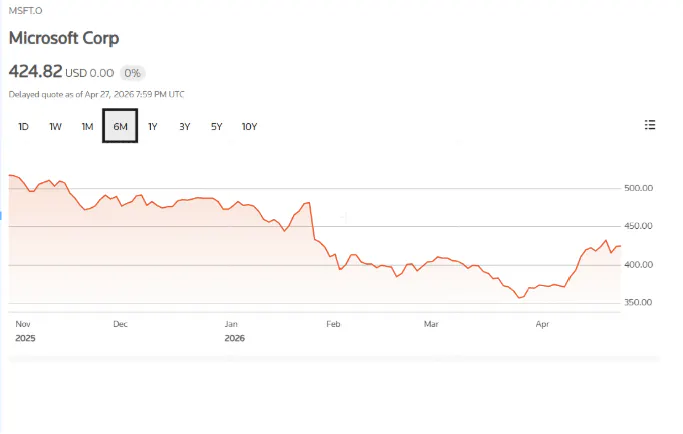
Task: Click the 2026 year axis label
Action: (x=234, y=338)
